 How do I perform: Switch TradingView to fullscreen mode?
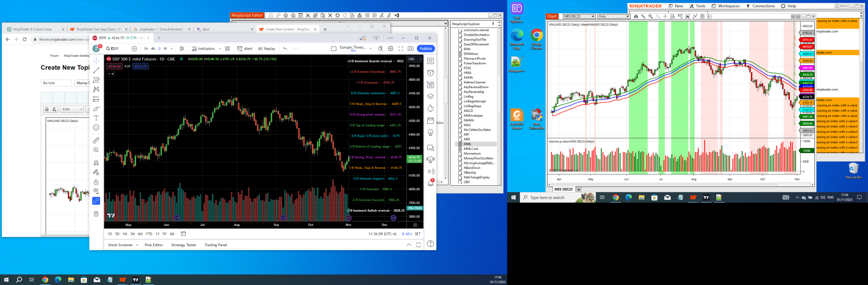click(x=401, y=48)
